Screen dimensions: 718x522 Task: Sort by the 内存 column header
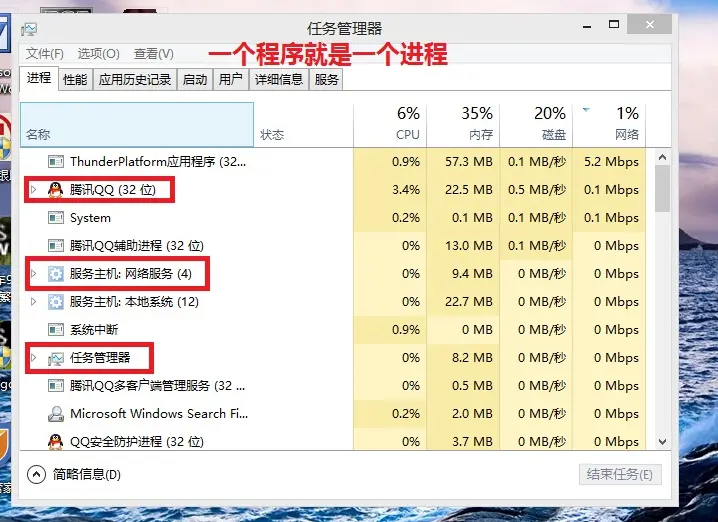pyautogui.click(x=463, y=125)
